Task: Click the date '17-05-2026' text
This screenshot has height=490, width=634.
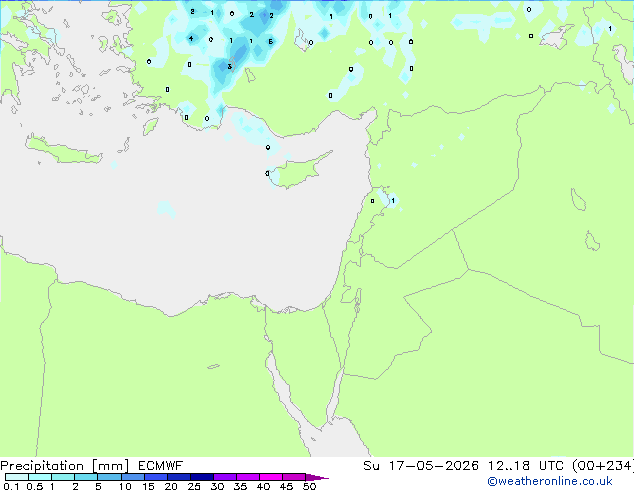Action: click(x=433, y=466)
